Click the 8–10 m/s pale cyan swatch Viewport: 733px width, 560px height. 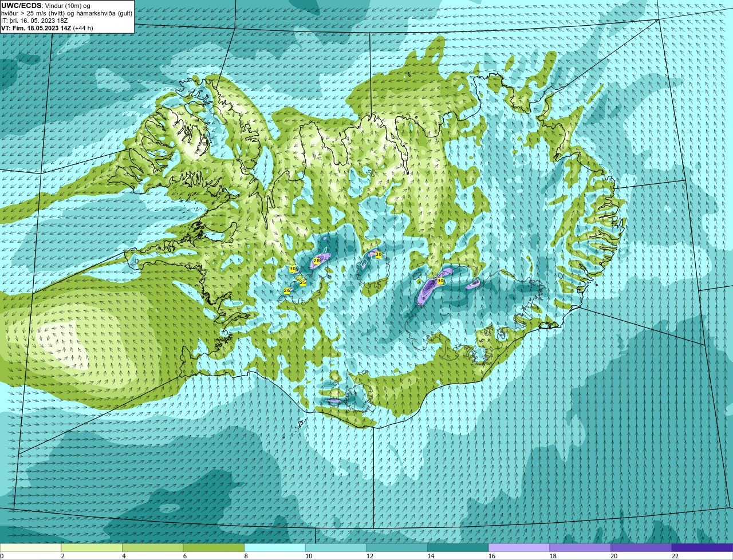(275, 548)
